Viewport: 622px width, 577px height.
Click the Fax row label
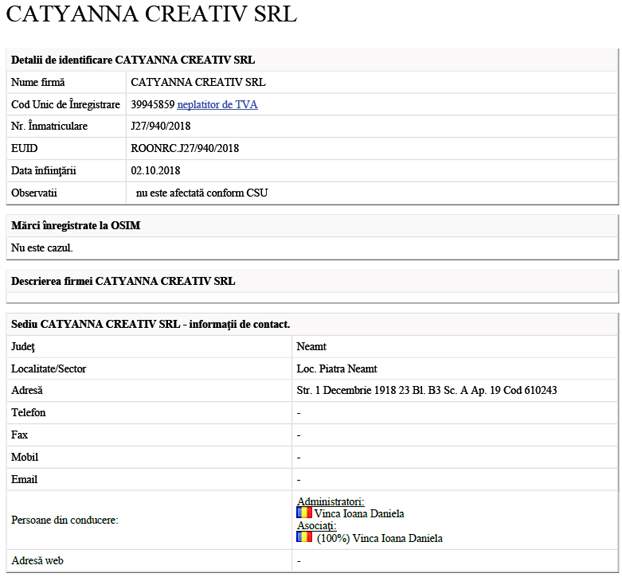tap(19, 435)
